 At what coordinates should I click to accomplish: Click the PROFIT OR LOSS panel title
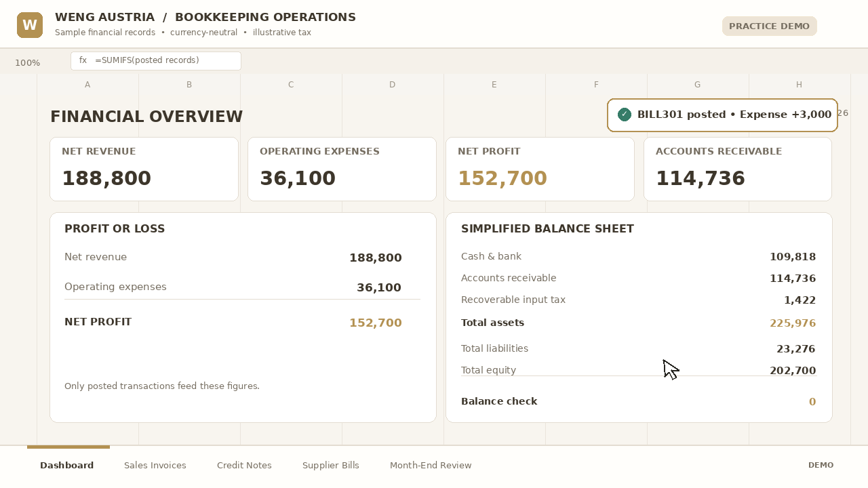tap(115, 229)
